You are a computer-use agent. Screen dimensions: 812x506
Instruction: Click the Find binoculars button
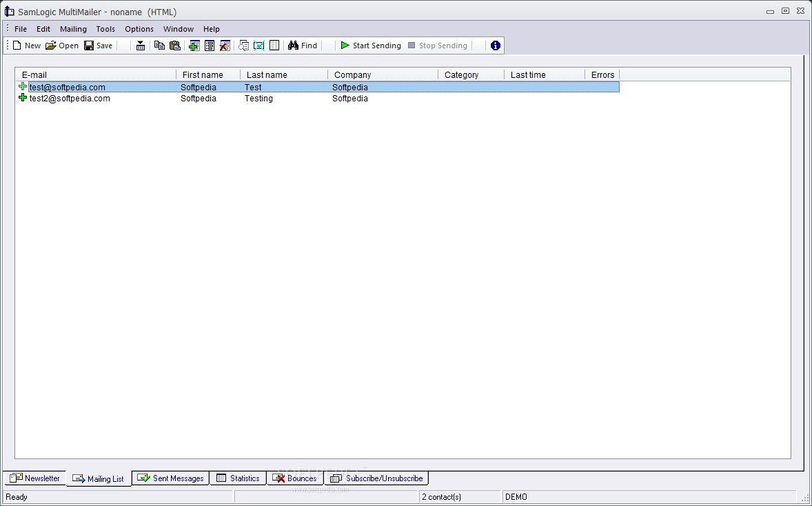(x=303, y=45)
